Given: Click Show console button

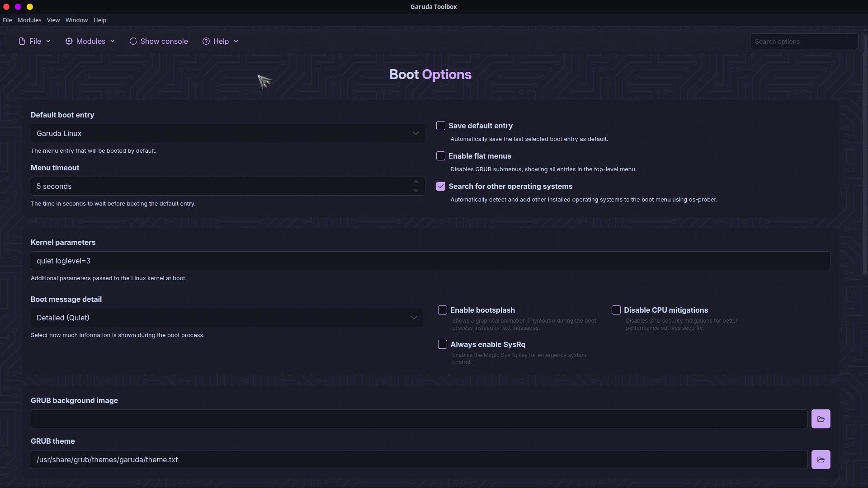Looking at the screenshot, I should 159,41.
